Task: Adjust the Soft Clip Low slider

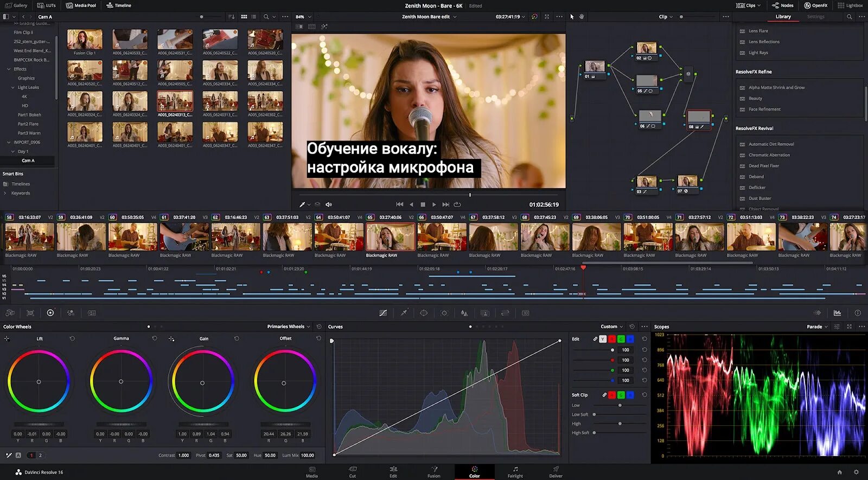Action: tap(620, 405)
